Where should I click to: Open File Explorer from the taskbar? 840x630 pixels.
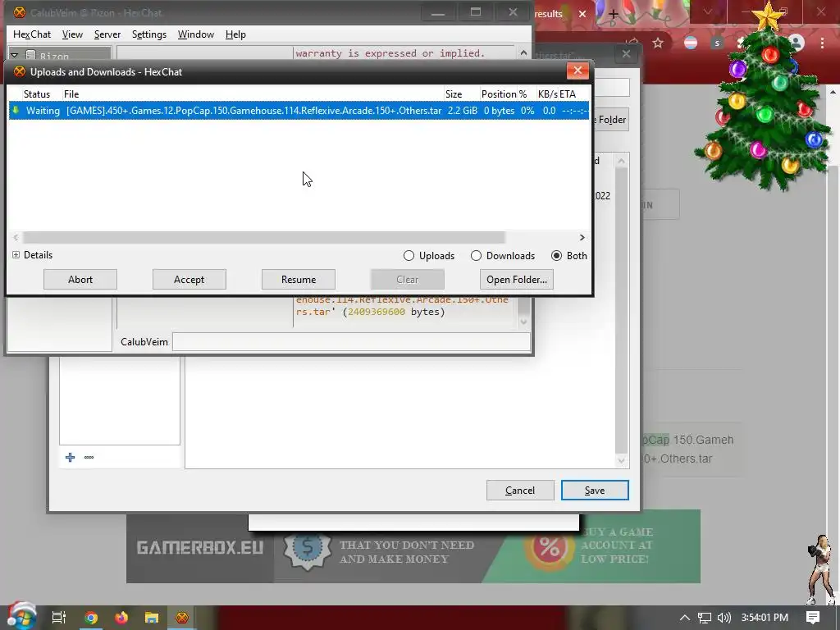[152, 618]
